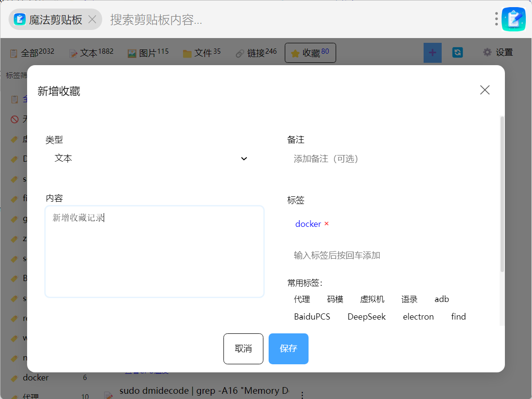Open 设置 settings
This screenshot has width=532, height=399.
coord(498,52)
